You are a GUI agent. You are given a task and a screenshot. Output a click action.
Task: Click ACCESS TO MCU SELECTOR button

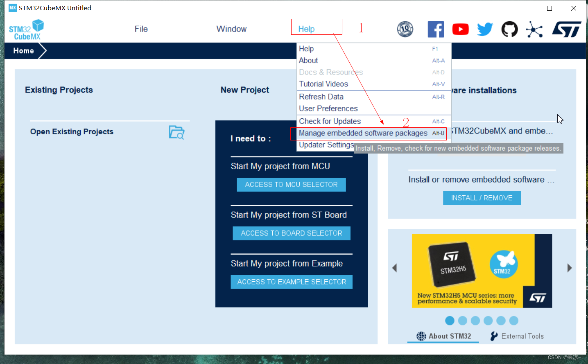coord(291,185)
